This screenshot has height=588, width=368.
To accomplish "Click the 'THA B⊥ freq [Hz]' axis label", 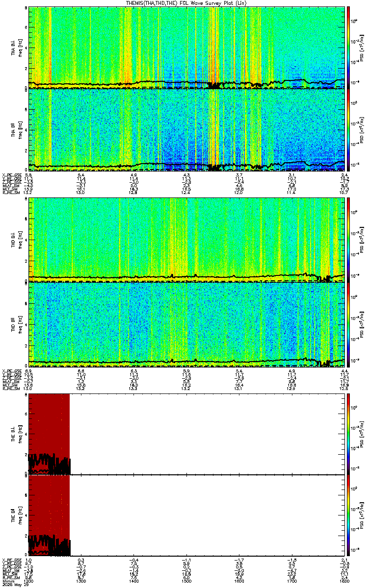I will [16, 48].
